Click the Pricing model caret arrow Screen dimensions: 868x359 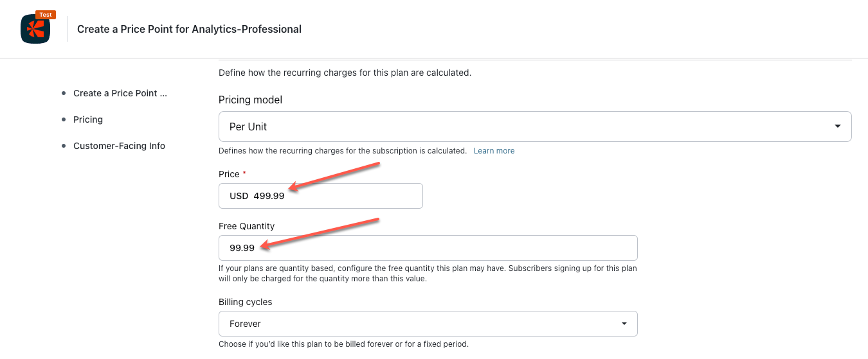[837, 127]
